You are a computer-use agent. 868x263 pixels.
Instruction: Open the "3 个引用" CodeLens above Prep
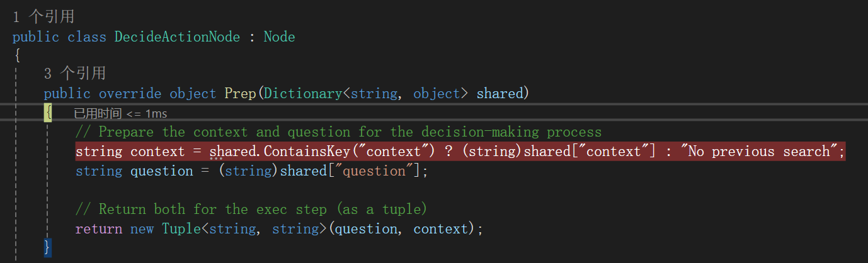click(74, 74)
